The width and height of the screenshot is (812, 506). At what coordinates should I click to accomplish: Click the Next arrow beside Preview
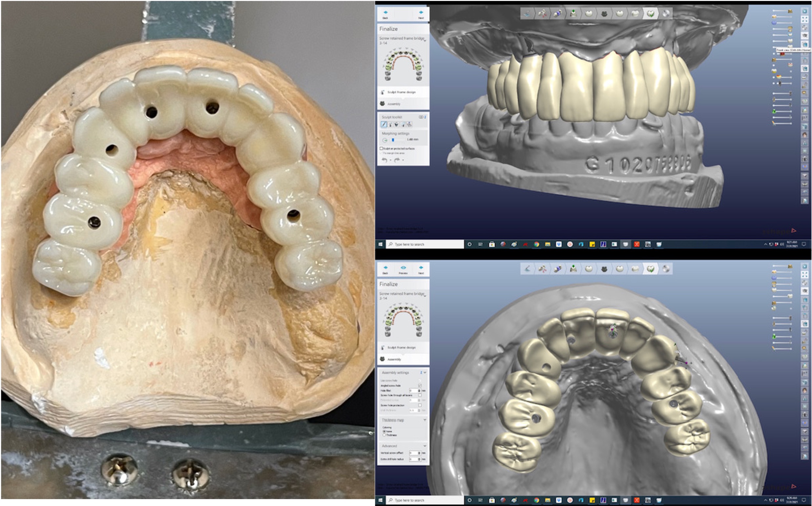[421, 268]
